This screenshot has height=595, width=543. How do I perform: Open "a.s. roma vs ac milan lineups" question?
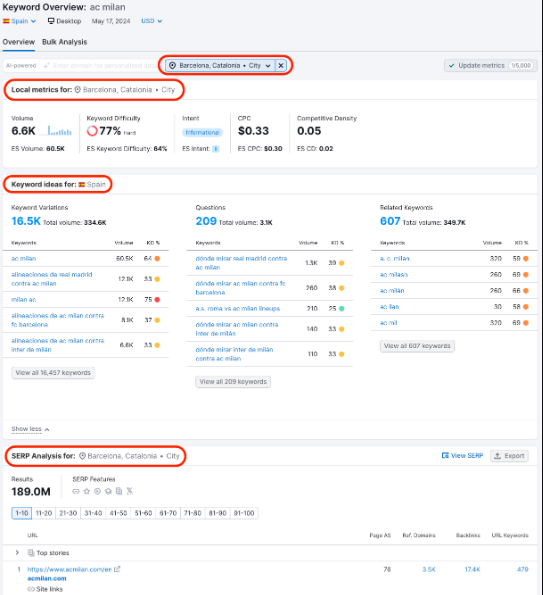pyautogui.click(x=238, y=309)
